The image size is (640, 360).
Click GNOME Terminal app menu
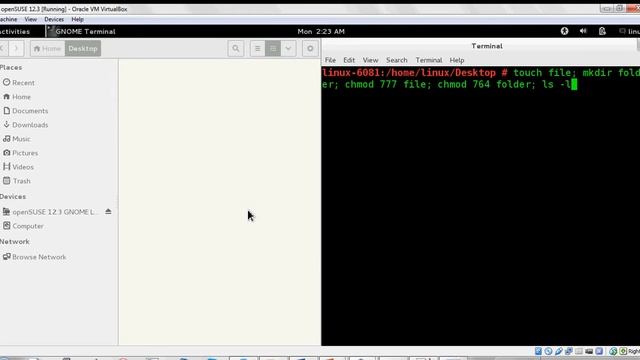point(81,31)
